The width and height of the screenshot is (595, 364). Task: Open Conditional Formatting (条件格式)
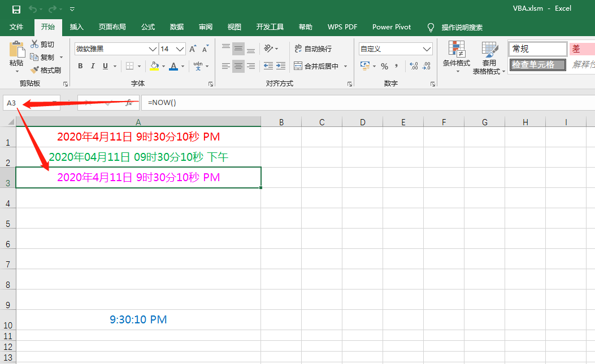pos(457,57)
